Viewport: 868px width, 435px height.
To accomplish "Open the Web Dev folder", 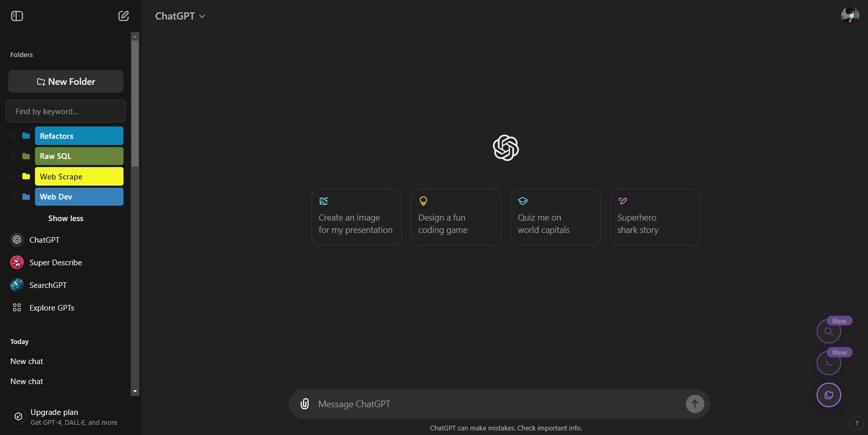I will coord(79,196).
